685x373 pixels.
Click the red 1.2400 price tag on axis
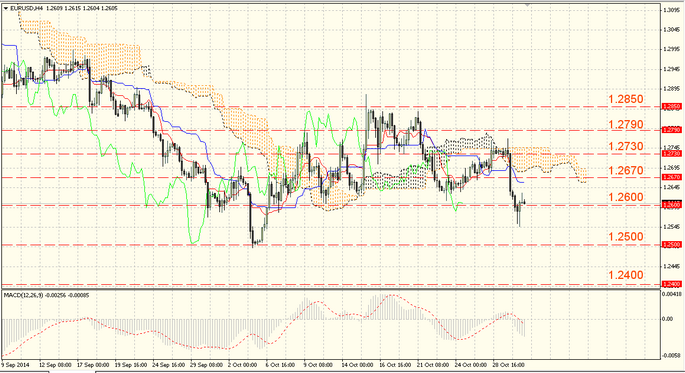672,284
